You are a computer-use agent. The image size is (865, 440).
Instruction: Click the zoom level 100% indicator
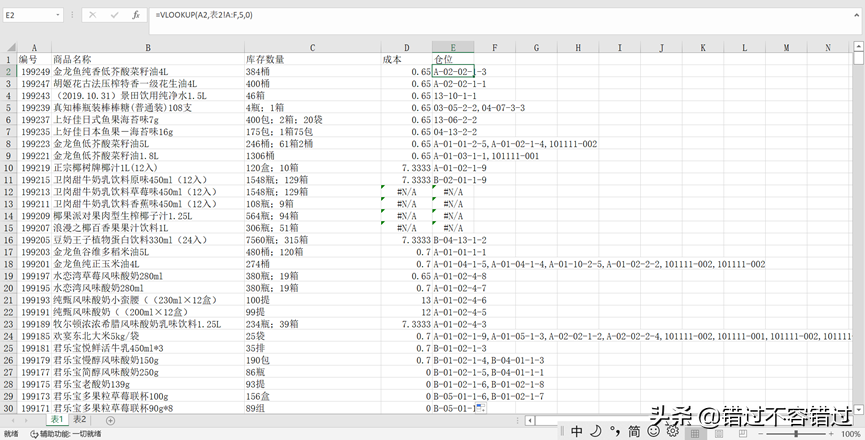(x=850, y=434)
